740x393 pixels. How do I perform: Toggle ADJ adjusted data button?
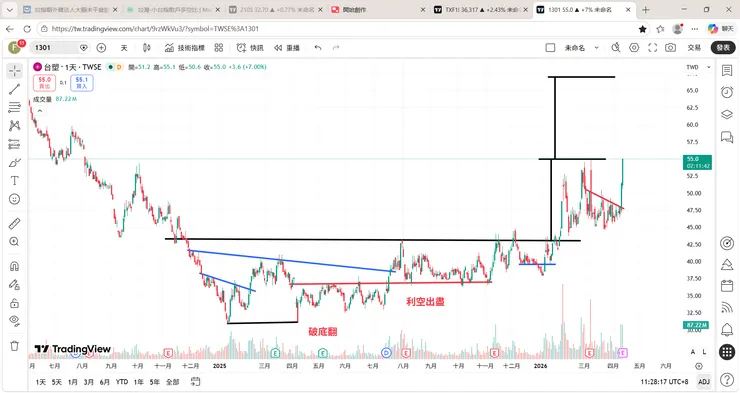(704, 381)
